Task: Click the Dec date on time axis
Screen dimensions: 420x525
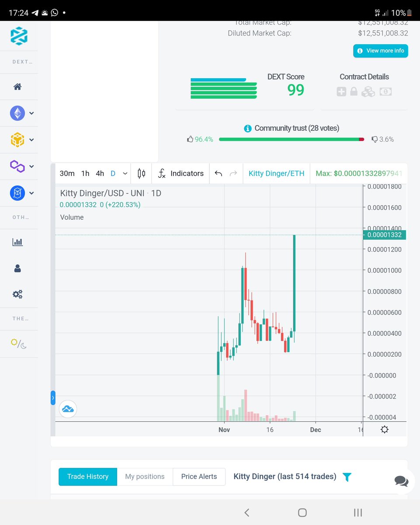Action: coord(316,430)
